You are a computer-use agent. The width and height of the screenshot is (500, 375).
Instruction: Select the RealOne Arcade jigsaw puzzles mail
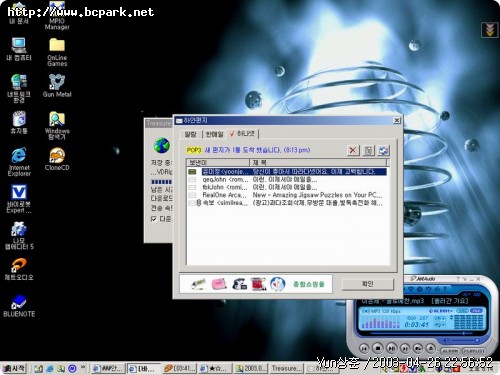point(287,195)
